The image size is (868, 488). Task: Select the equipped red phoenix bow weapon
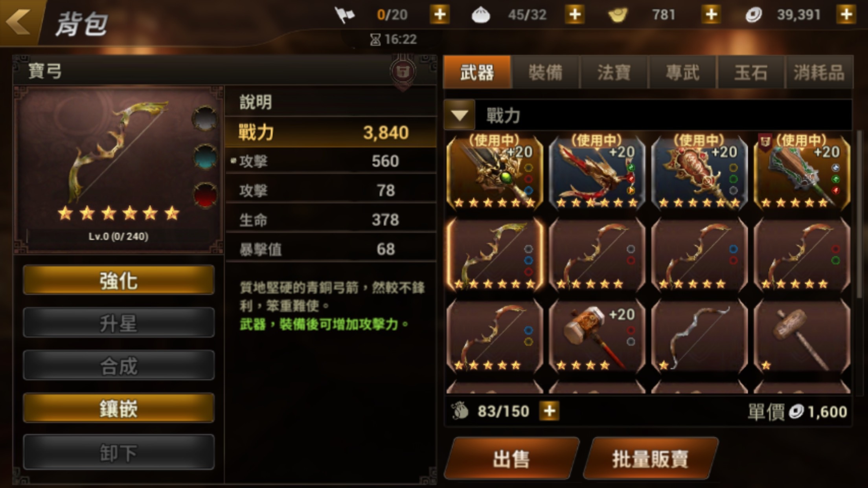tap(597, 173)
